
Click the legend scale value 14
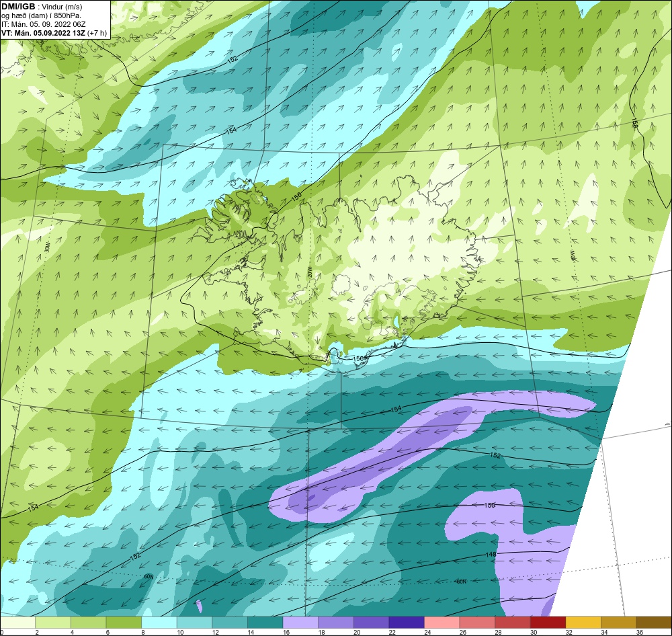tap(251, 632)
